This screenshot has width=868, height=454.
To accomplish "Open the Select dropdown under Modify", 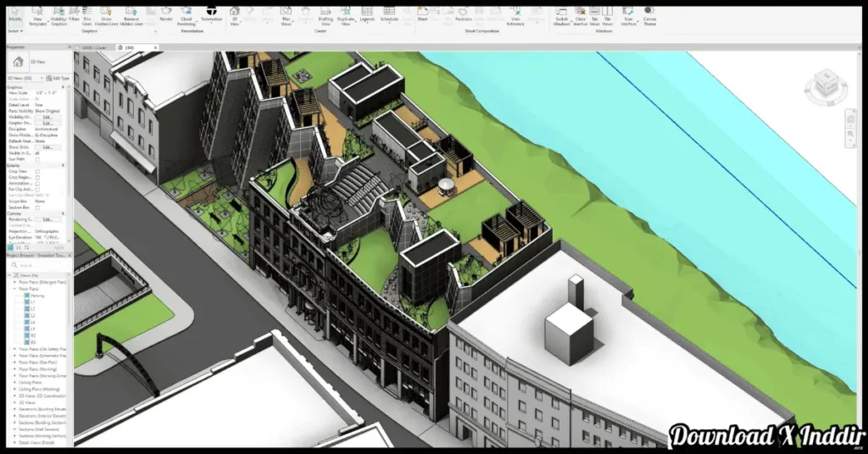I will click(15, 31).
